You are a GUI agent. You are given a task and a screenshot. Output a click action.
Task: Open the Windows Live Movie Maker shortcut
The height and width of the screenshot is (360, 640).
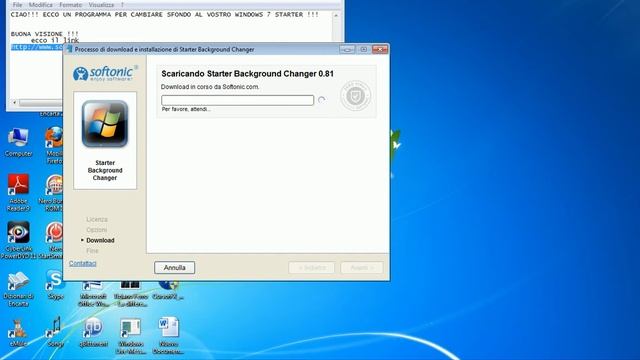(131, 336)
